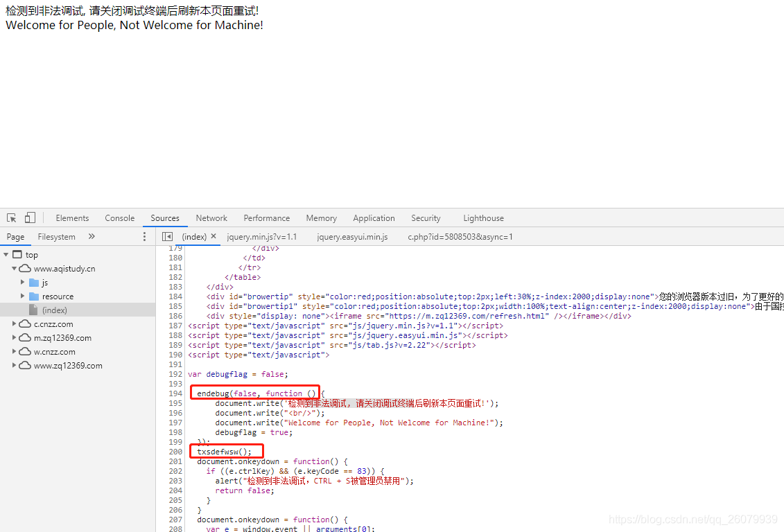
Task: Open the Sources navigator three-dot menu
Action: click(144, 236)
